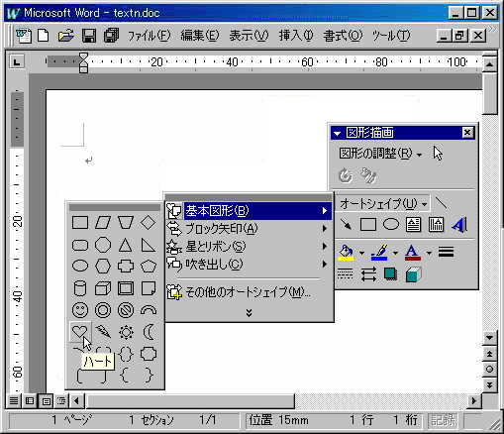The height and width of the screenshot is (434, 504).
Task: Select the Arrow tool in drawing toolbar
Action: pos(346,225)
